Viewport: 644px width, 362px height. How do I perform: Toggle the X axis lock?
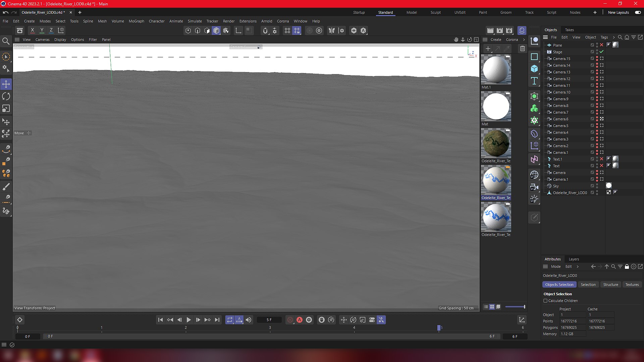[33, 31]
